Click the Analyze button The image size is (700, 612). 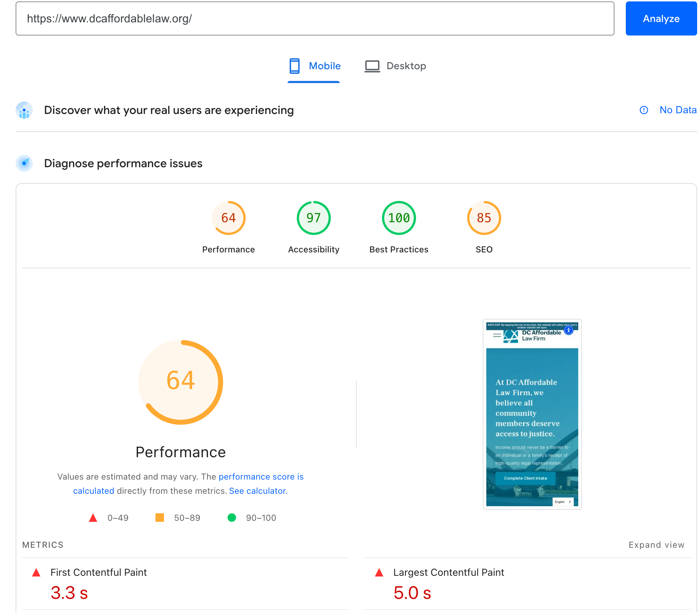pos(661,18)
